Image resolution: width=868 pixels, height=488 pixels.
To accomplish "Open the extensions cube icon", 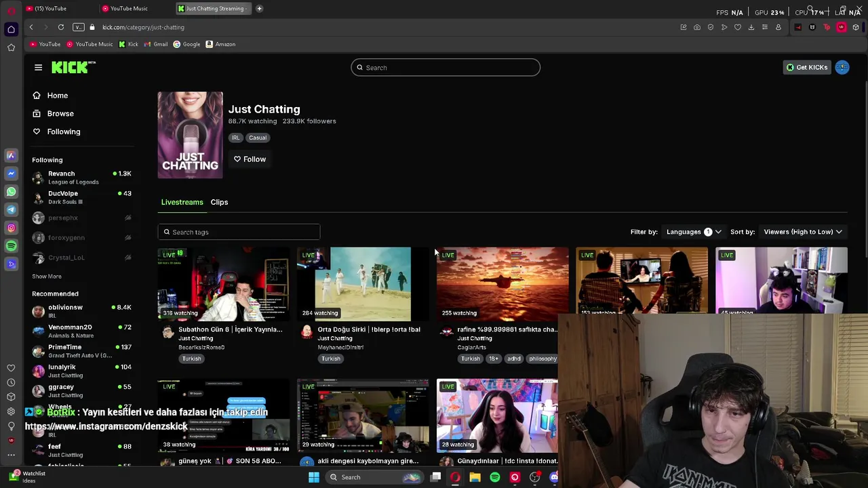I will 856,27.
